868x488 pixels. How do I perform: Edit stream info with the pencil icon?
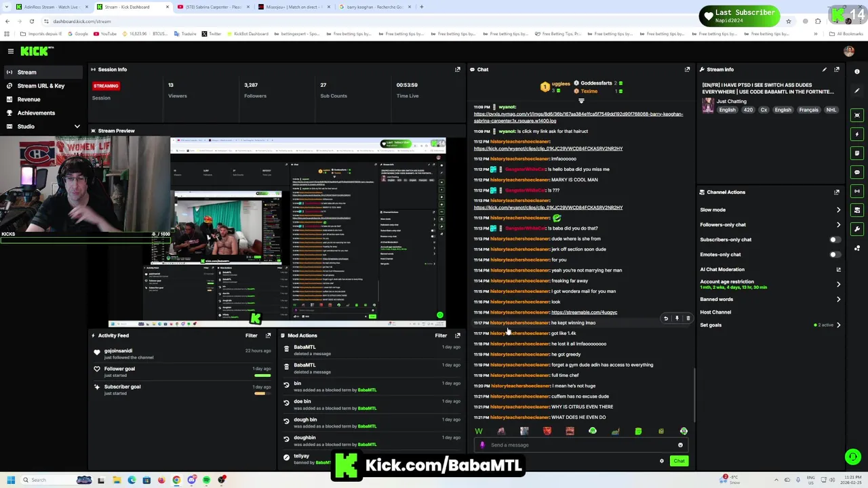(x=825, y=69)
